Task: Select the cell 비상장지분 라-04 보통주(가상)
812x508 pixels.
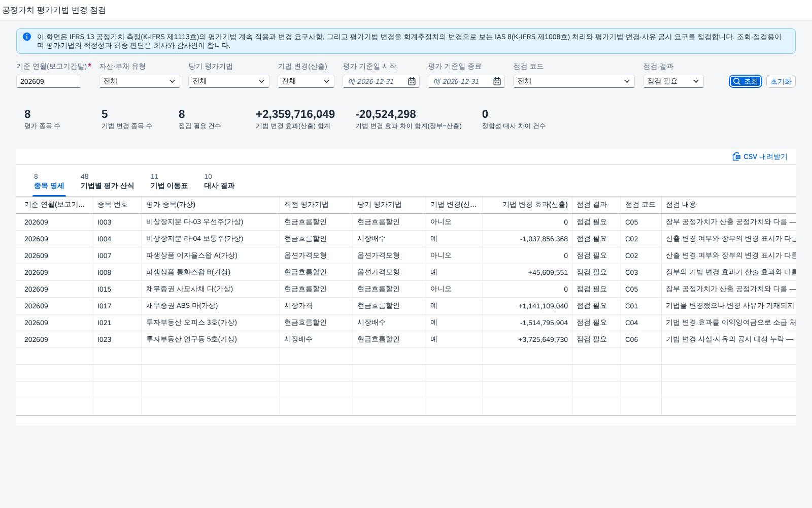Action: click(211, 239)
